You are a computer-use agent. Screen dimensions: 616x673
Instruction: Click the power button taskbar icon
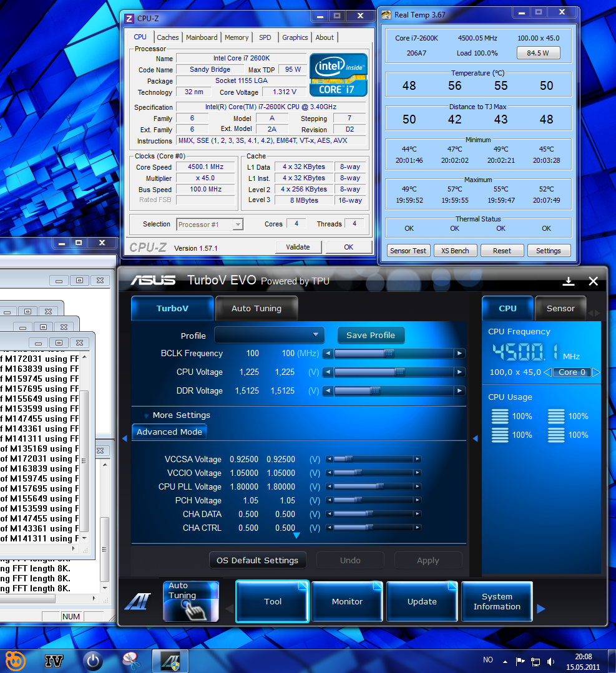(x=93, y=661)
